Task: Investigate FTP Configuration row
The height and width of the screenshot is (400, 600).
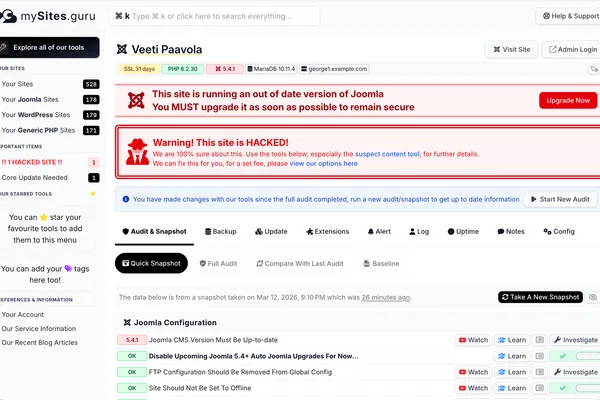Action: [575, 372]
